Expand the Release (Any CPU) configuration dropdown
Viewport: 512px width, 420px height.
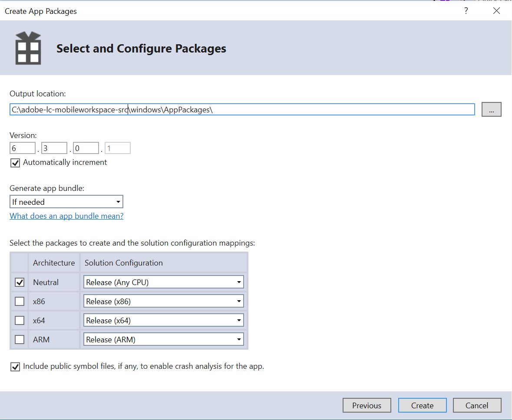point(163,282)
